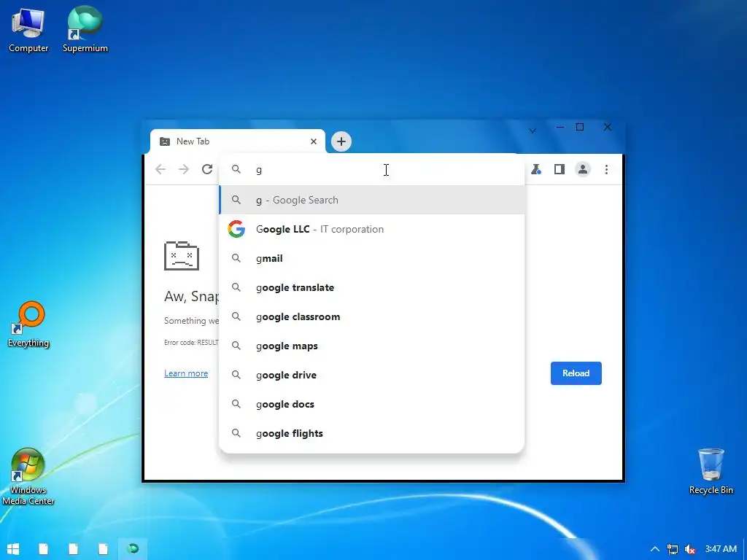The image size is (747, 560).
Task: Click the 3:47 AM taskbar clock
Action: 721,549
